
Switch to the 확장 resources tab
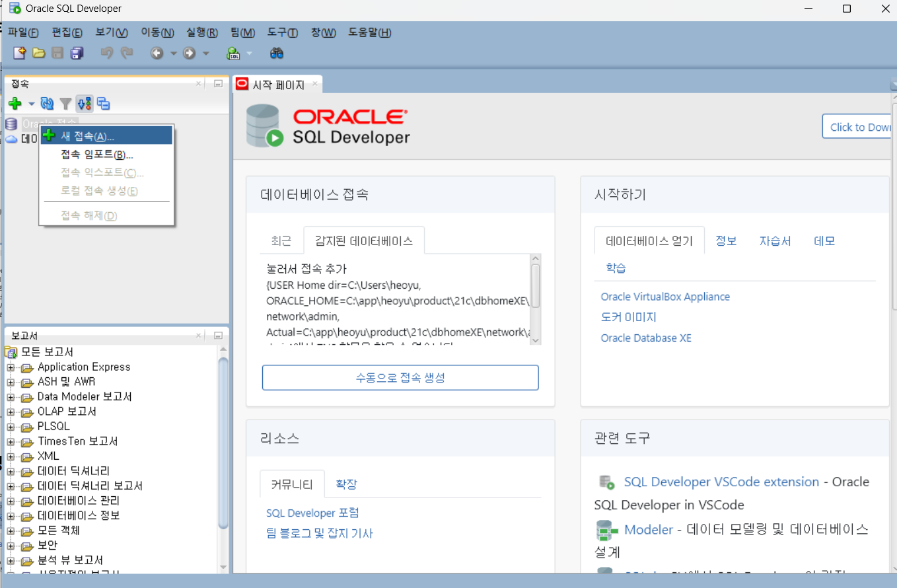click(346, 484)
